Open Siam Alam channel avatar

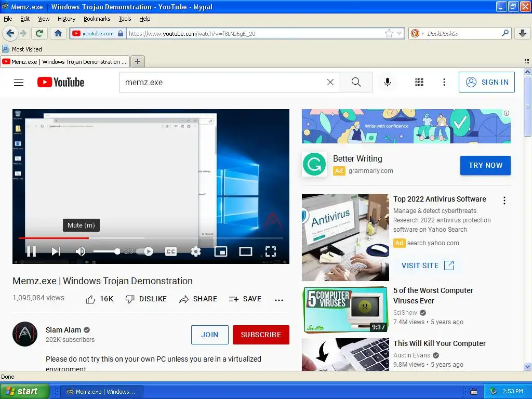coord(25,334)
